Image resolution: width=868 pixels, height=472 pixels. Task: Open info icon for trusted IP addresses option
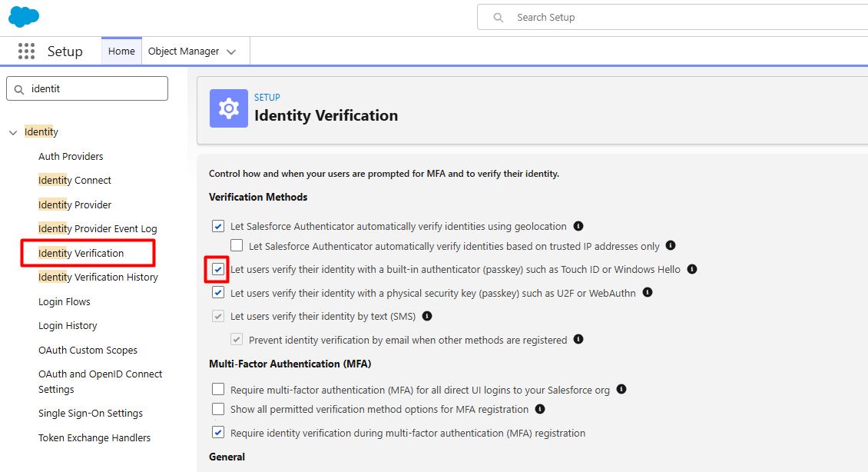coord(671,245)
